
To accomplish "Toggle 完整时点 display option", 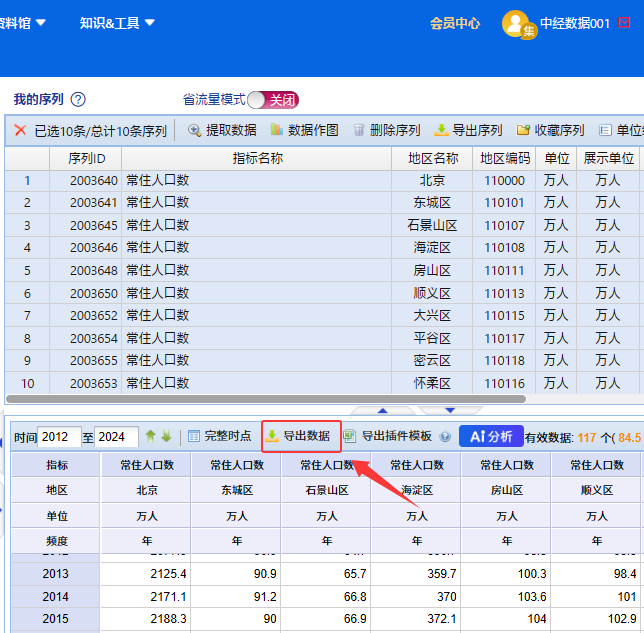I will coord(218,436).
